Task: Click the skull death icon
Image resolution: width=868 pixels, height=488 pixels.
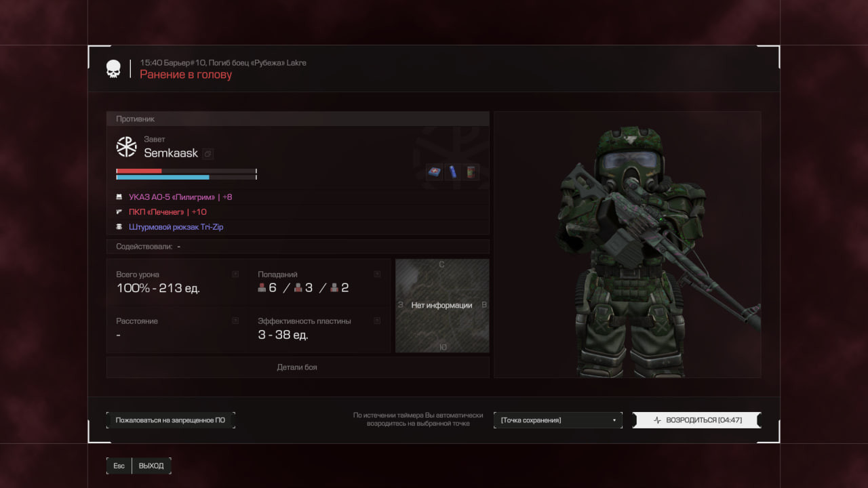Action: [x=113, y=69]
